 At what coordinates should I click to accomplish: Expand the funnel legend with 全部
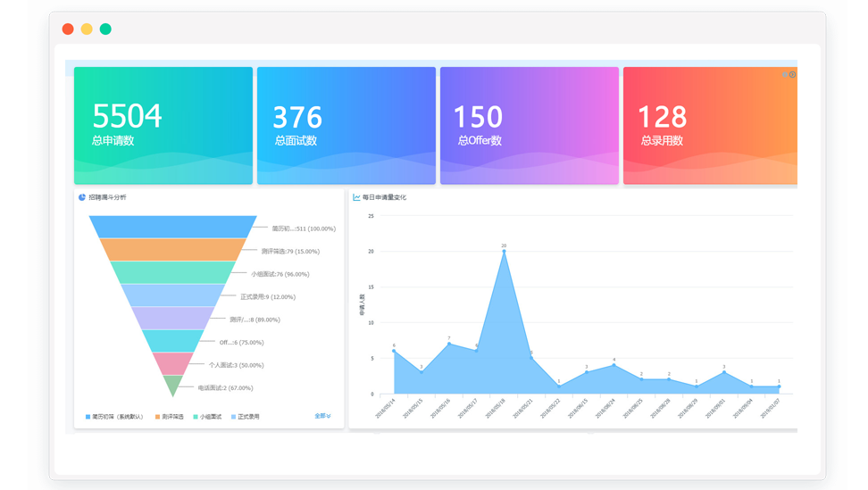pyautogui.click(x=322, y=416)
